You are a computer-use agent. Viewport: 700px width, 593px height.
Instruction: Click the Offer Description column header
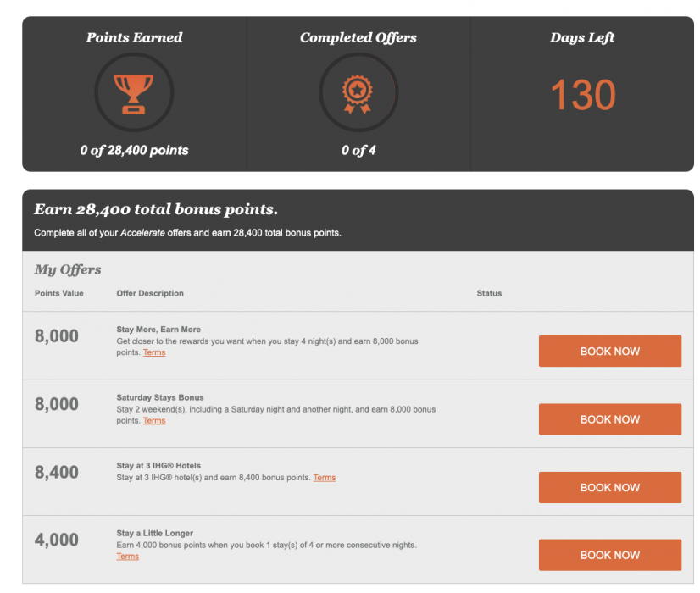pos(150,293)
